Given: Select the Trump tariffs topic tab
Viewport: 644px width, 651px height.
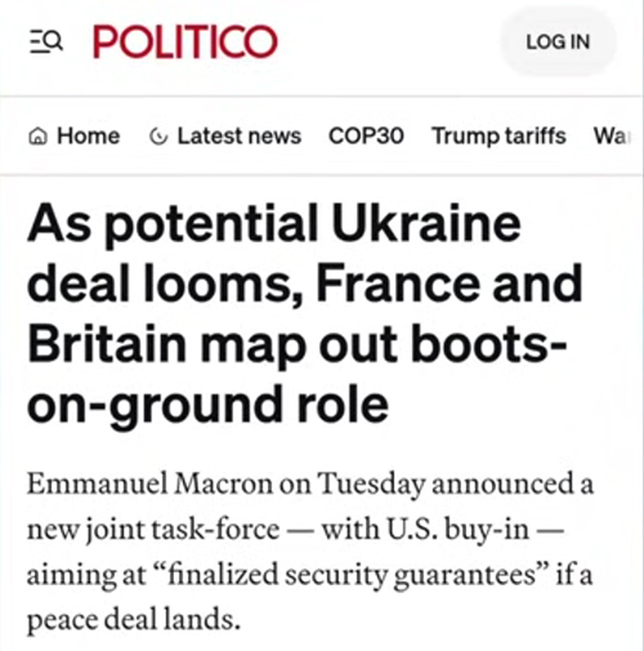Looking at the screenshot, I should 498,136.
